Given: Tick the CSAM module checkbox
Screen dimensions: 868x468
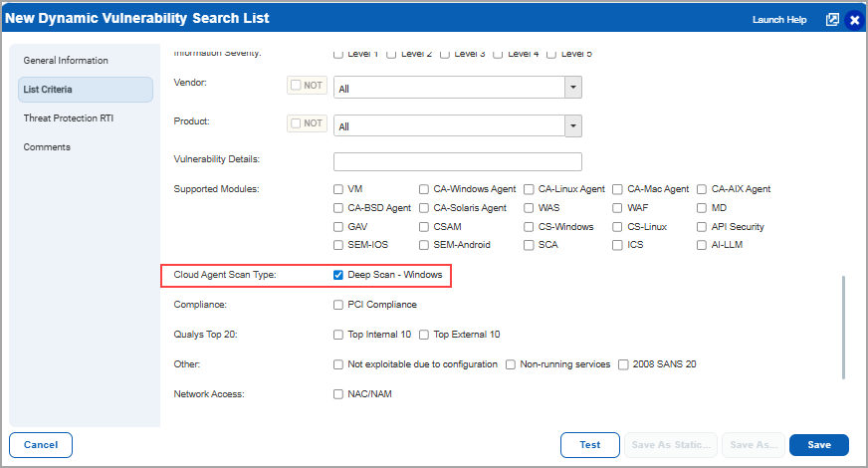Looking at the screenshot, I should tap(424, 227).
